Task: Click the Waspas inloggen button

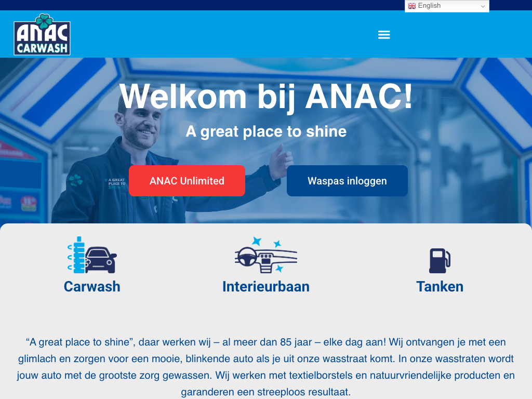Action: coord(347,181)
